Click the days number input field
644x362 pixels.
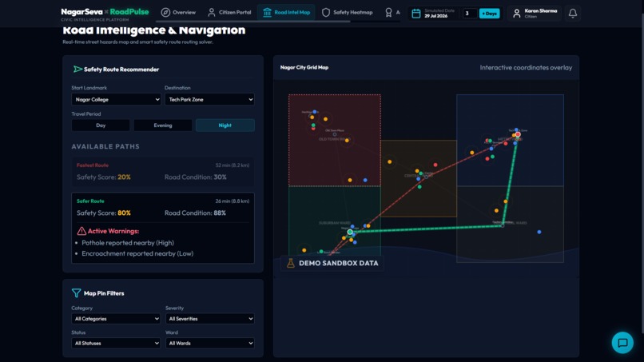(470, 13)
